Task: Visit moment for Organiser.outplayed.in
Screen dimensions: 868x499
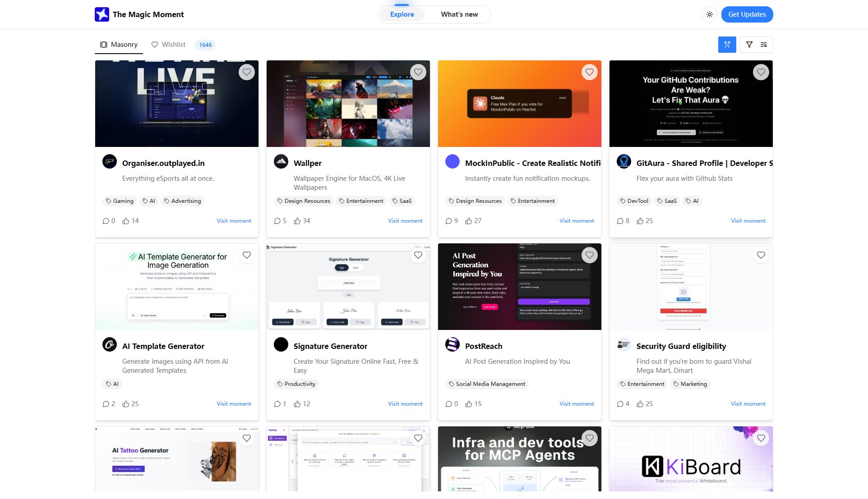Action: coord(234,221)
